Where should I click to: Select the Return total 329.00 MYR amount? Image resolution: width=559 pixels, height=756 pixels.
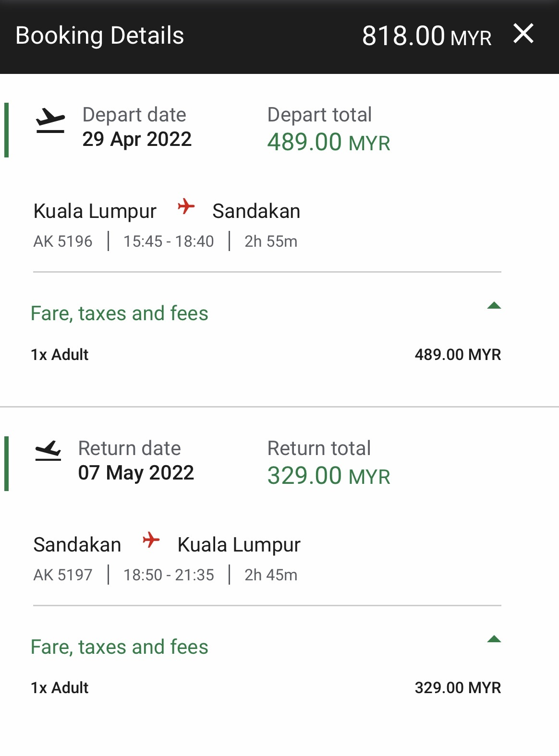click(x=328, y=476)
